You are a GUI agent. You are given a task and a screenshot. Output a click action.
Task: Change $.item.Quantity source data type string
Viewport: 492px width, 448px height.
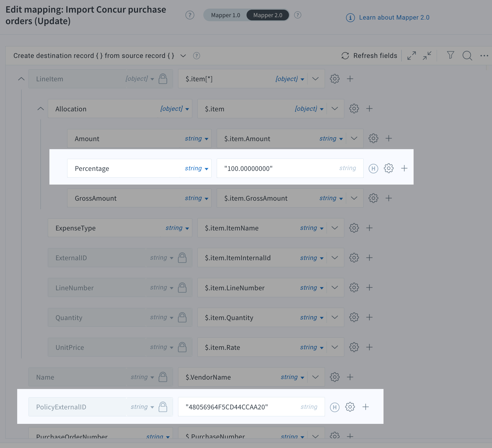312,317
